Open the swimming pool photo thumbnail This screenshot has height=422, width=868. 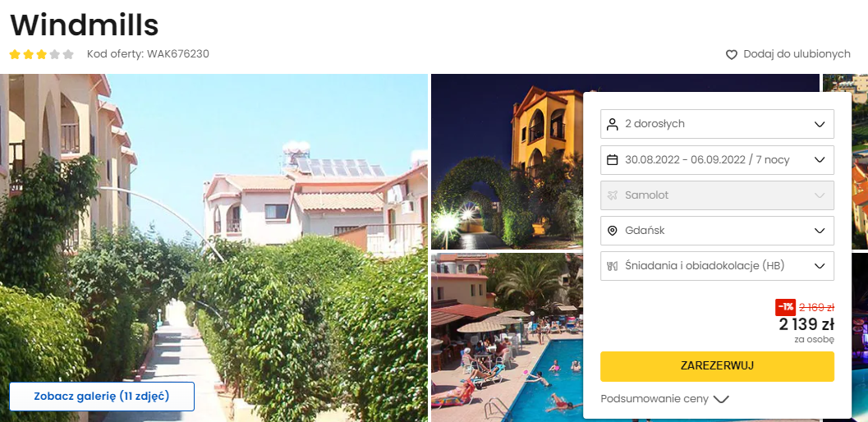(x=507, y=337)
